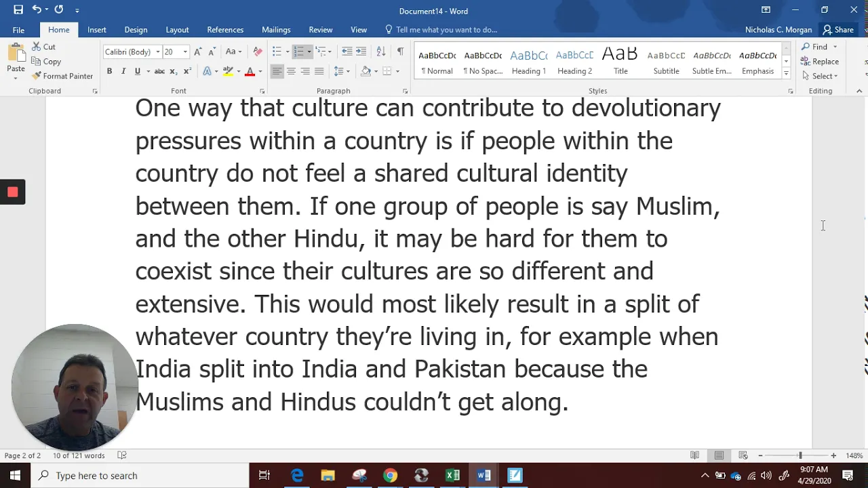The image size is (868, 488).
Task: Switch to Web Layout view
Action: 743,455
